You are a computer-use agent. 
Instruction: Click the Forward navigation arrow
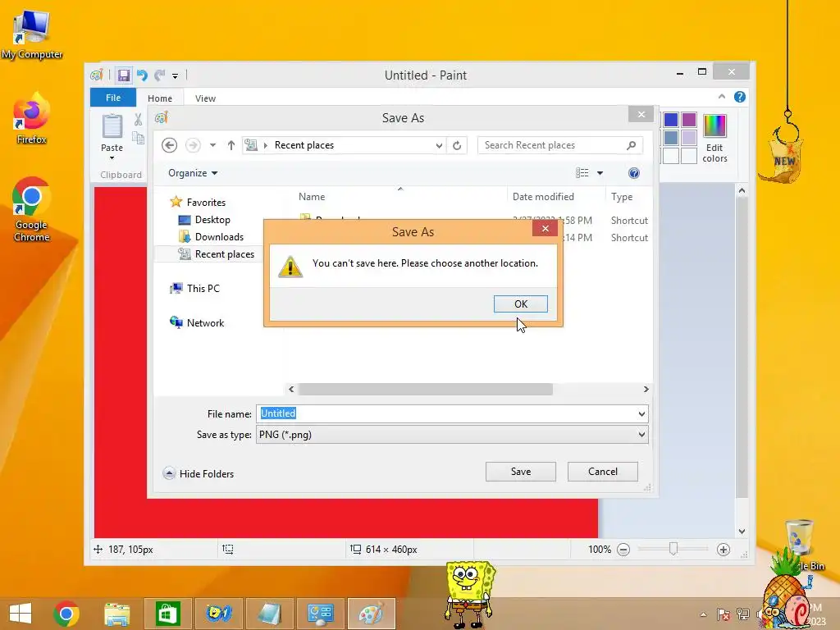tap(193, 145)
